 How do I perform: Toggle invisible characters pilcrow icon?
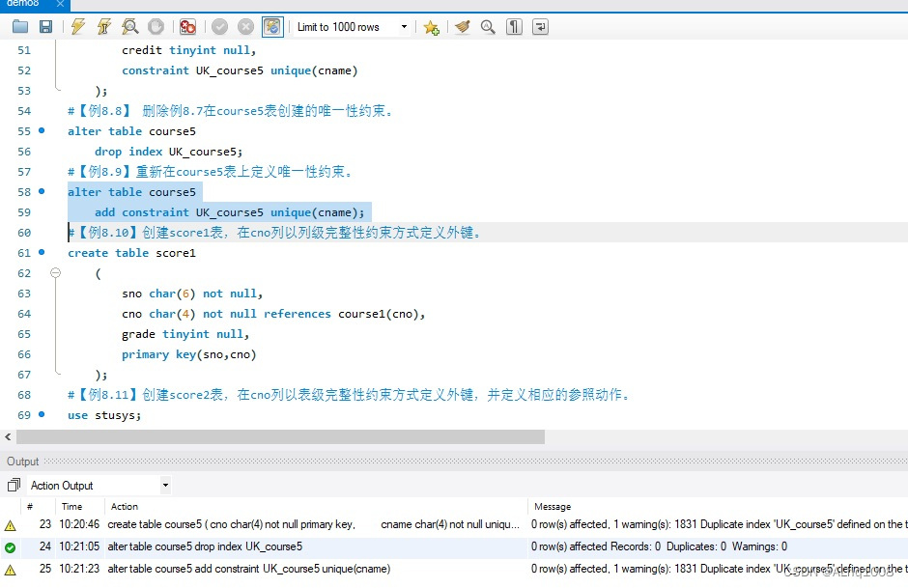pyautogui.click(x=514, y=27)
